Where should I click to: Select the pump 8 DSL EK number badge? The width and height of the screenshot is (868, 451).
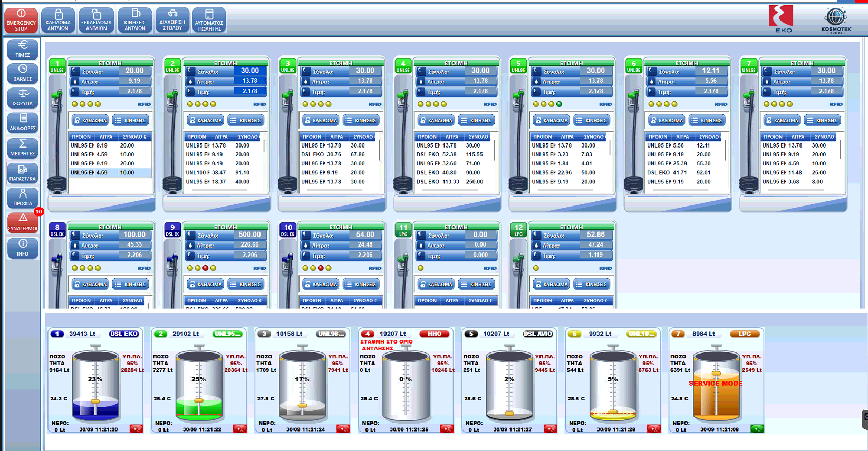click(57, 230)
